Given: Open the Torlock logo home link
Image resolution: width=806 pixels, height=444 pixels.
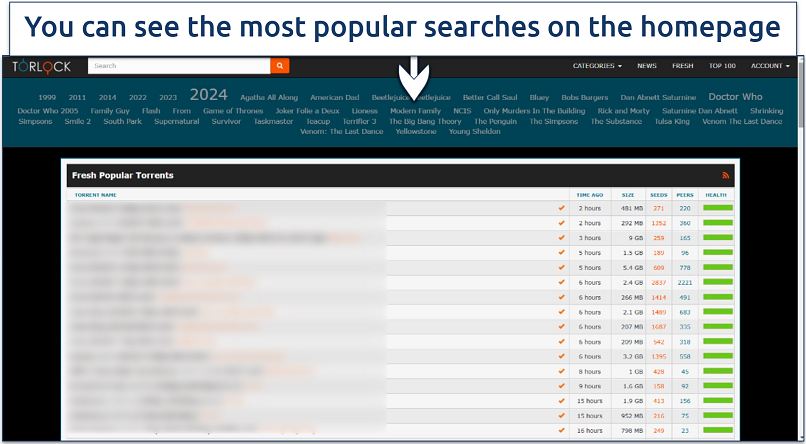Looking at the screenshot, I should [x=41, y=66].
